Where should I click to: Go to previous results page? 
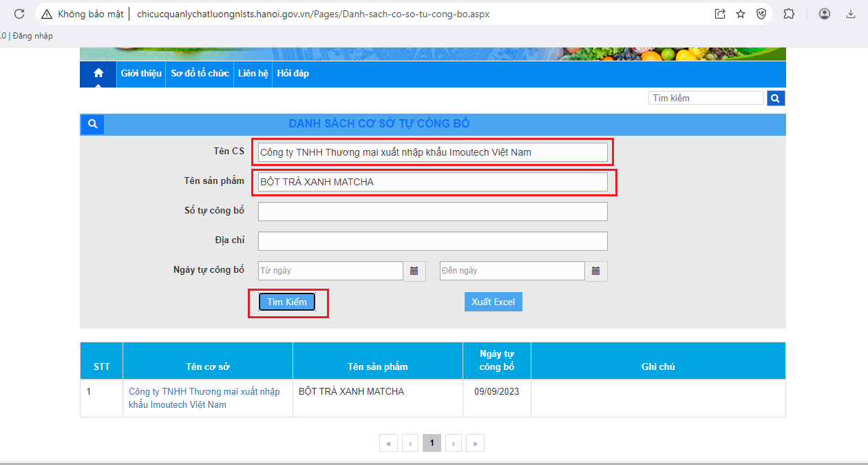point(410,443)
